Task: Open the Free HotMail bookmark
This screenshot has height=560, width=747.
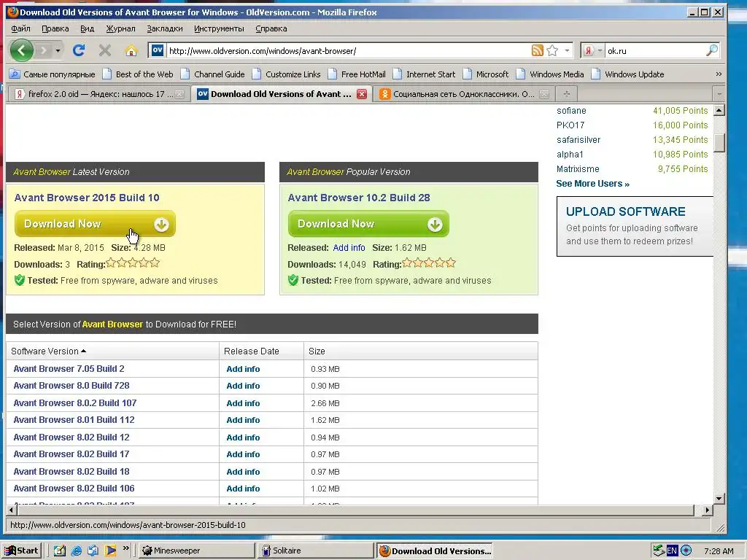Action: click(x=357, y=74)
